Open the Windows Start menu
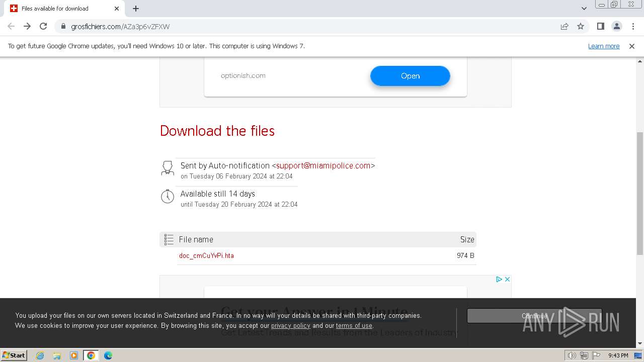This screenshot has height=362, width=644. (14, 355)
